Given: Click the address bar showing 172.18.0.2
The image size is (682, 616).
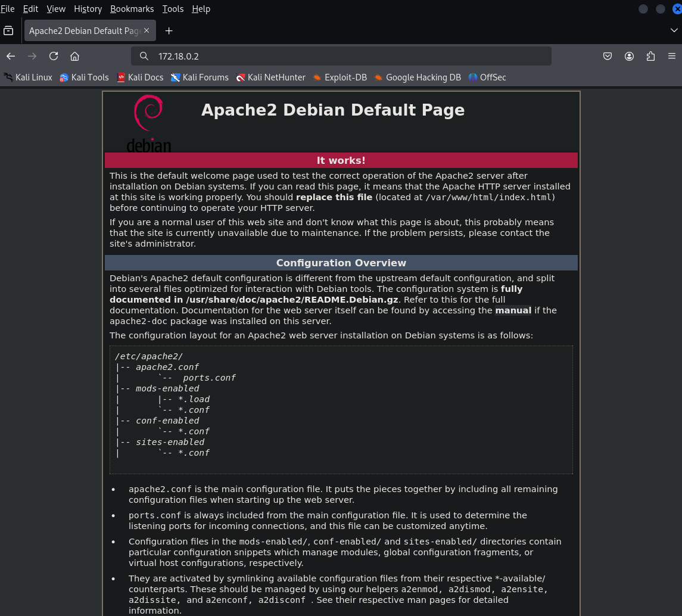Looking at the screenshot, I should pyautogui.click(x=341, y=56).
